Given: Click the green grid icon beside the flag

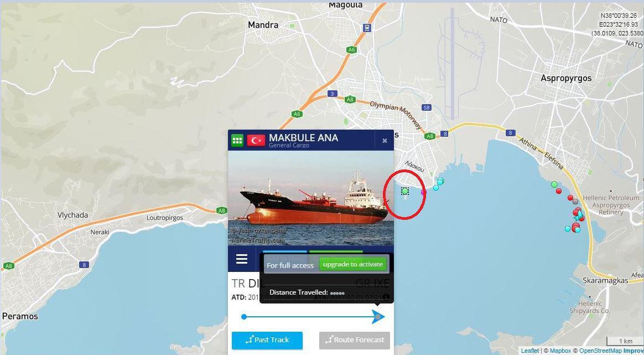Looking at the screenshot, I should 237,140.
